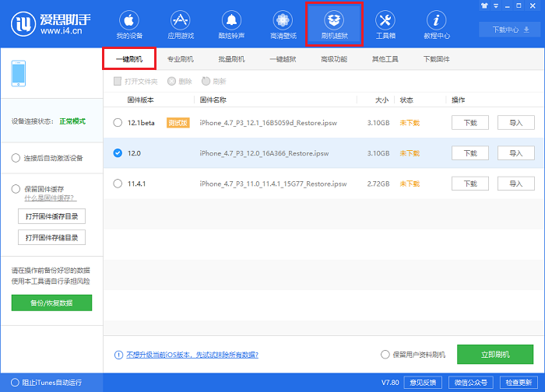This screenshot has height=392, width=545.
Task: Toggle 阻止iTunes自动运行 option
Action: (x=15, y=383)
